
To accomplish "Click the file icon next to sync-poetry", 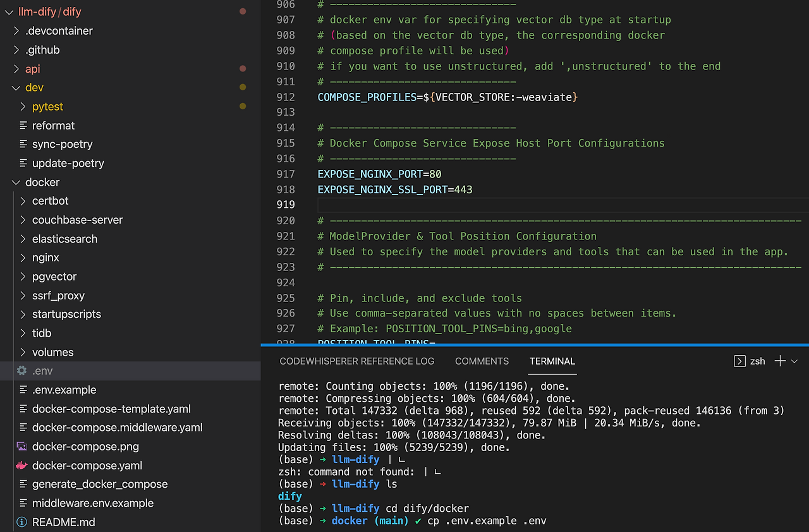I will tap(23, 144).
